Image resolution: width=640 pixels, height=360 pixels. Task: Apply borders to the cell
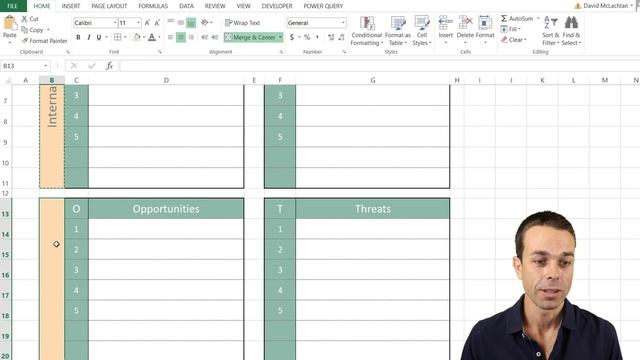tap(118, 37)
